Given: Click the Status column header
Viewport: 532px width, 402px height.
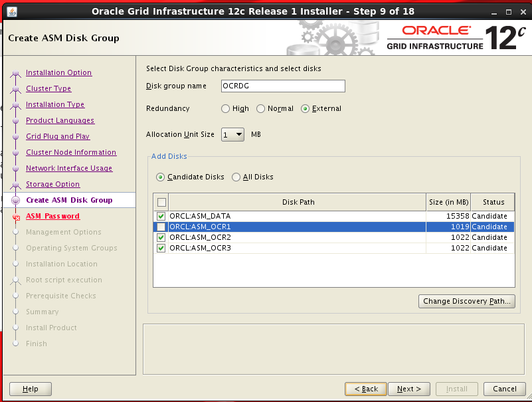Looking at the screenshot, I should pyautogui.click(x=493, y=203).
